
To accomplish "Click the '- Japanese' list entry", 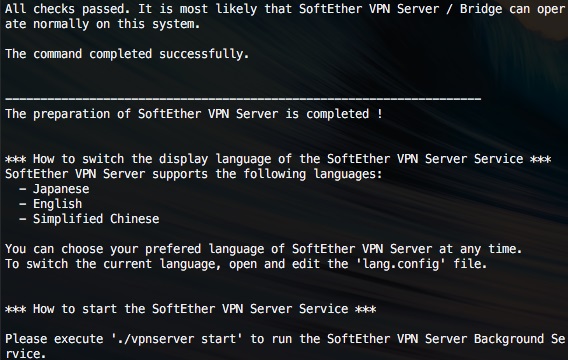I will [x=54, y=189].
